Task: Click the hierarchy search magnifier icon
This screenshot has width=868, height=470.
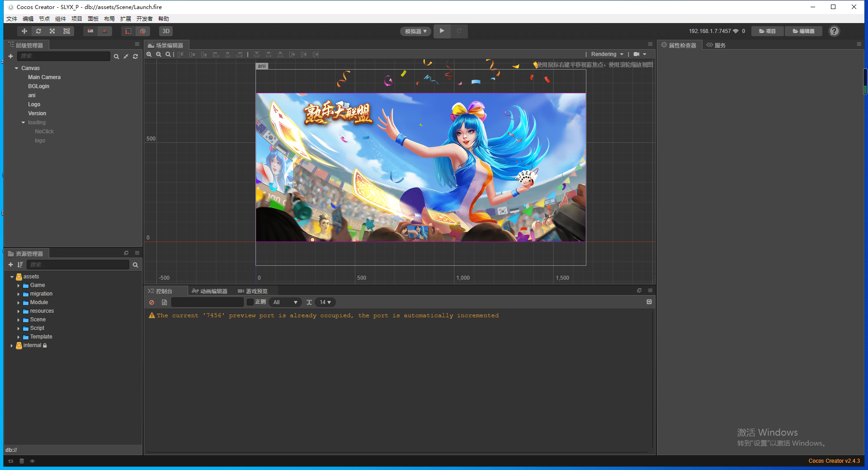Action: point(116,56)
